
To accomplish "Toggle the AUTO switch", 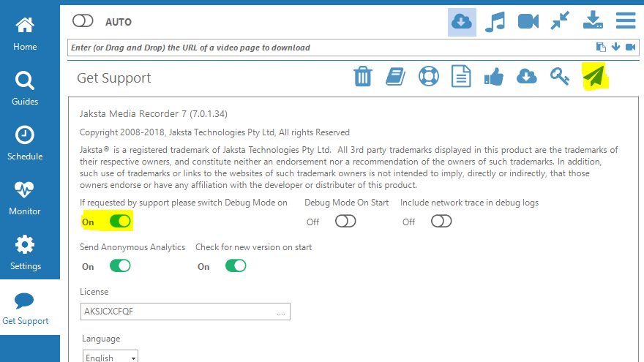I will (x=83, y=21).
